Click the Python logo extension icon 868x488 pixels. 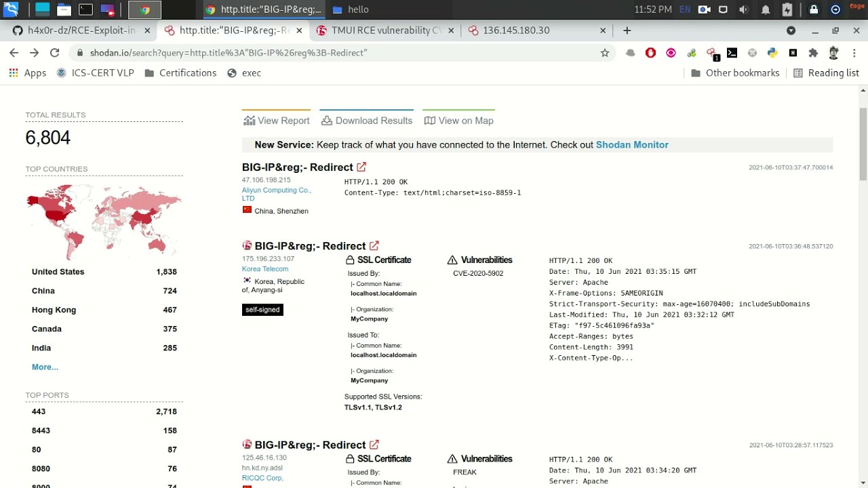(x=772, y=53)
